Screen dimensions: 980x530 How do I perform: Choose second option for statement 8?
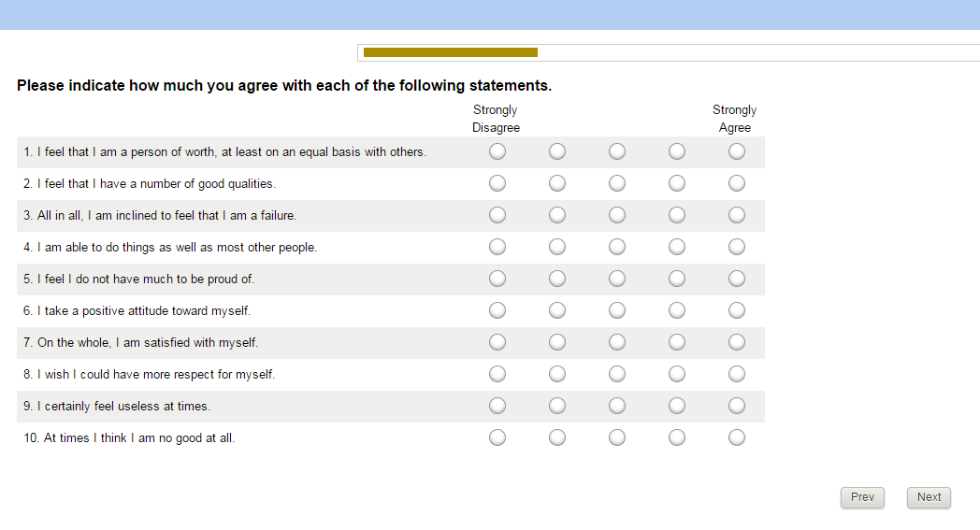(557, 374)
